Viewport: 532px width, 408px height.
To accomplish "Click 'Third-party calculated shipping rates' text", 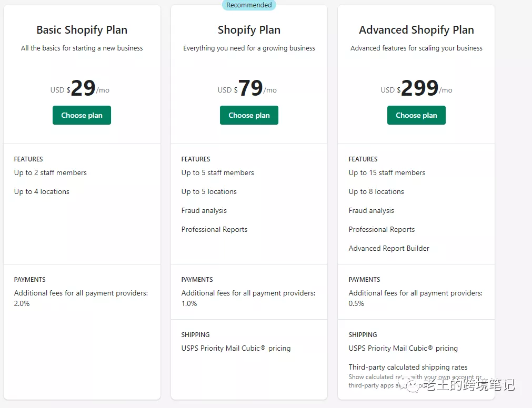I will point(408,367).
